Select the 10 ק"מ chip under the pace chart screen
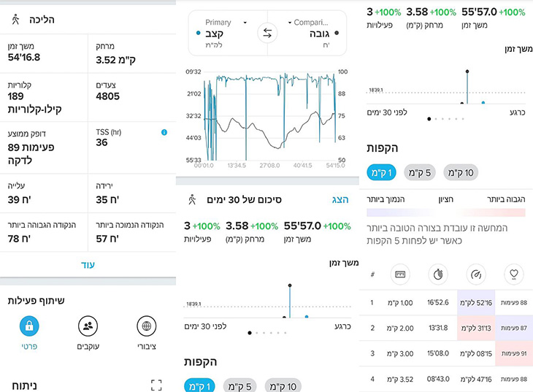The width and height of the screenshot is (533, 392). coord(283,385)
